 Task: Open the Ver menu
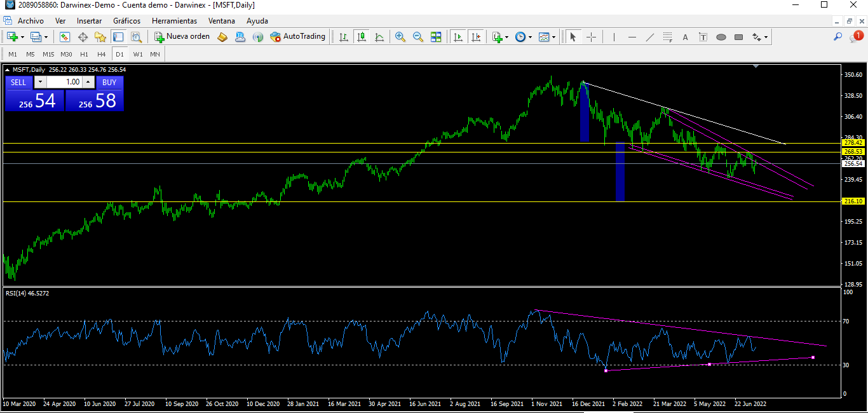[60, 21]
